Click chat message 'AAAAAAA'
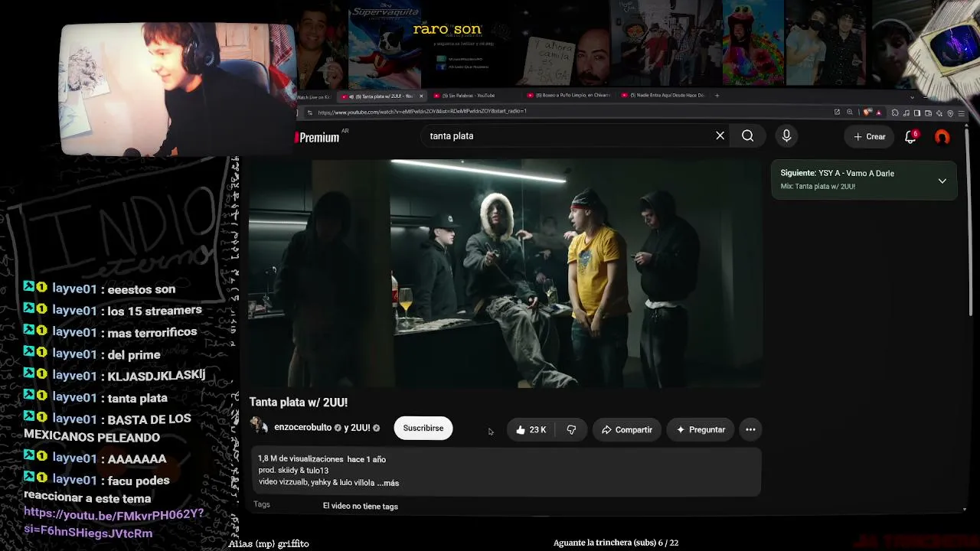Viewport: 980px width, 551px height. coord(137,458)
